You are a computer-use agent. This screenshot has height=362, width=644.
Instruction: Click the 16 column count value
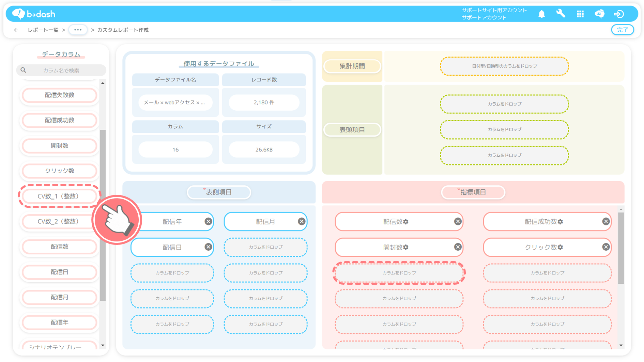[175, 149]
